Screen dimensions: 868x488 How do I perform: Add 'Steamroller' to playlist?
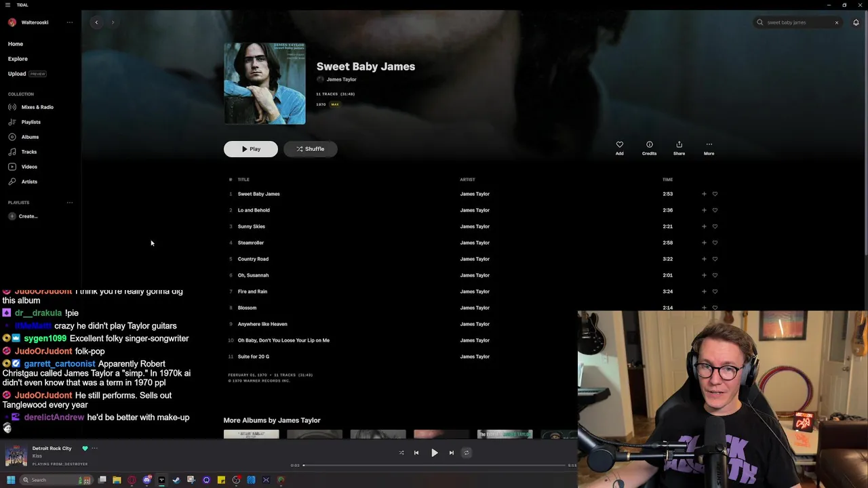pyautogui.click(x=704, y=243)
